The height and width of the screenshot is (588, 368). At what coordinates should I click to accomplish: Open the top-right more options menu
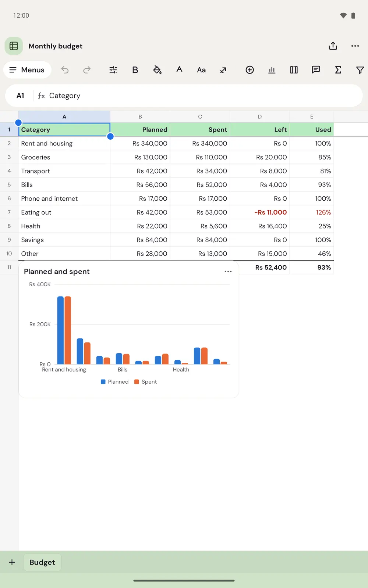355,46
